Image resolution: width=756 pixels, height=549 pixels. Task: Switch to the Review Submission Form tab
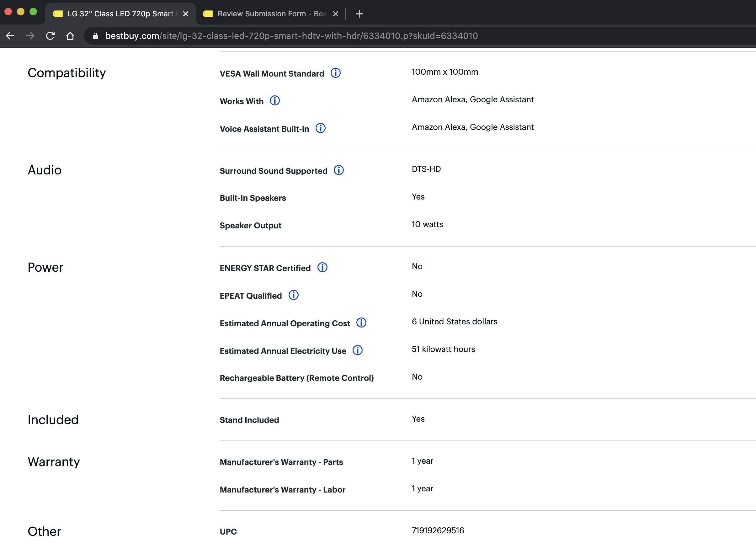[x=267, y=14]
